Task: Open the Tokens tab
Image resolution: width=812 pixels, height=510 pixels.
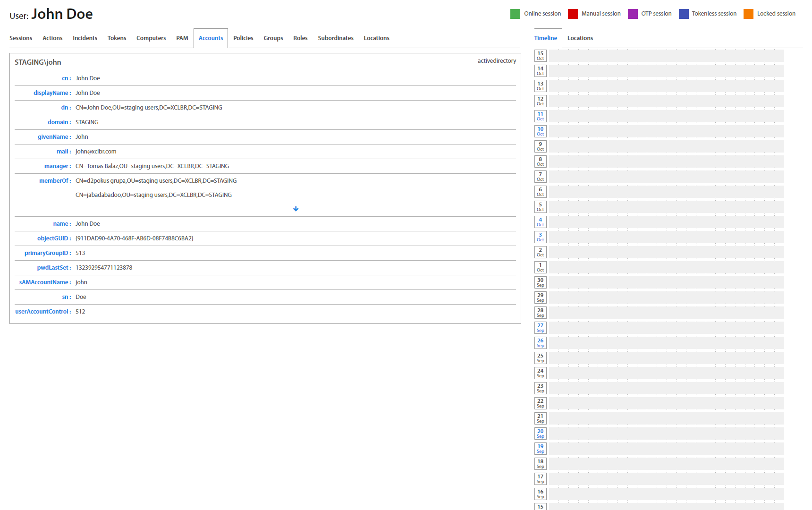Action: coord(117,38)
